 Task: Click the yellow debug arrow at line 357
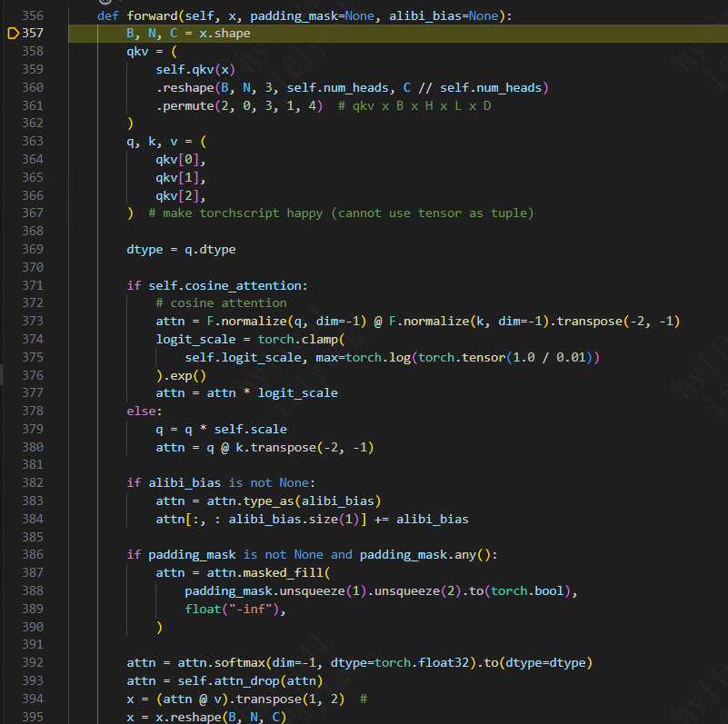[x=13, y=33]
